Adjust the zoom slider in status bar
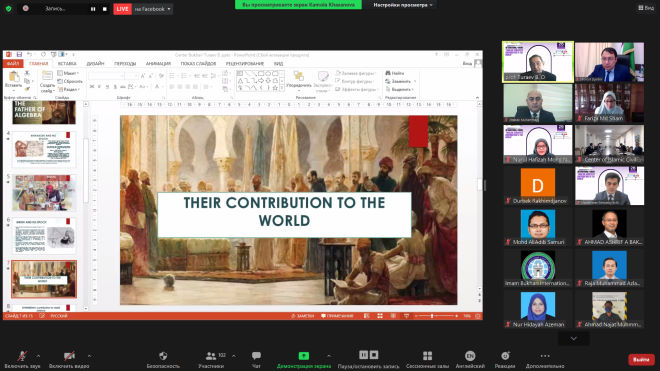The width and height of the screenshot is (660, 371). coord(432,316)
